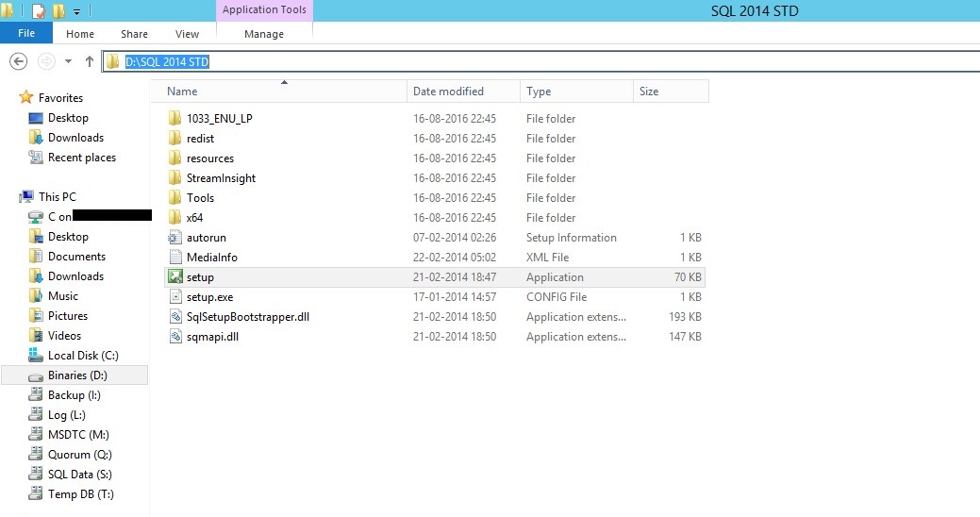Open the Temp DB (T:) drive
980x517 pixels.
[x=80, y=493]
